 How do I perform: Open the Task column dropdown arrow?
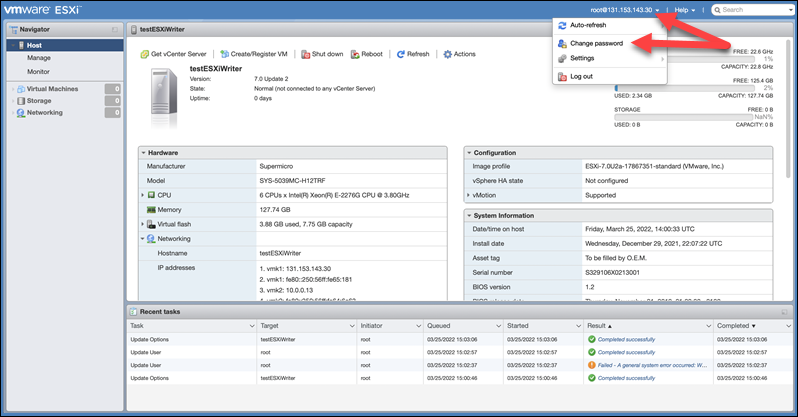[x=252, y=326]
